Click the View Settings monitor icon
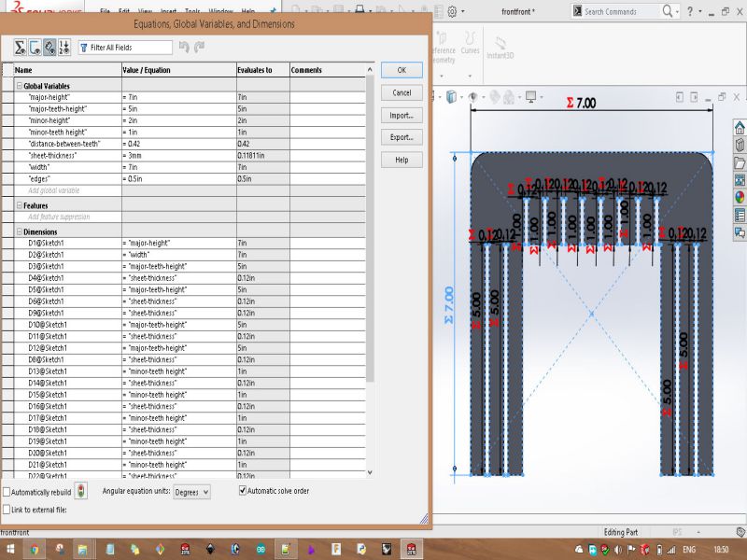 530,97
